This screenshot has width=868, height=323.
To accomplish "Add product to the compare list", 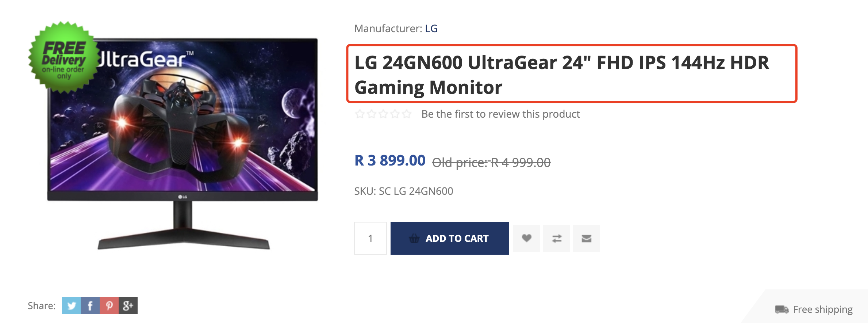I will click(x=557, y=238).
